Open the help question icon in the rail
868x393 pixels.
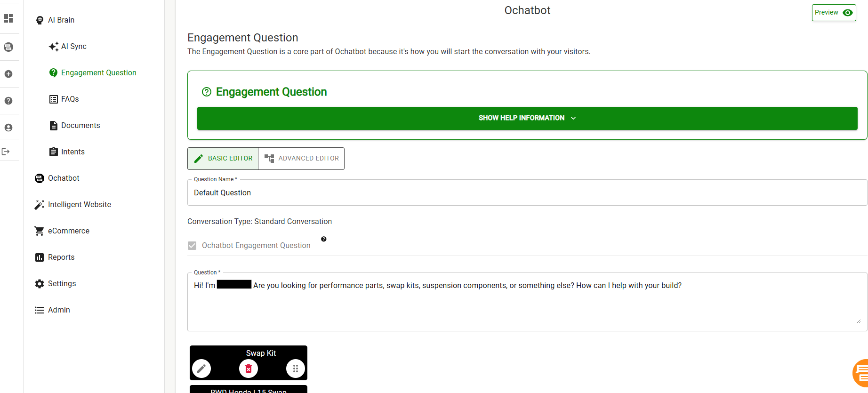click(x=8, y=101)
